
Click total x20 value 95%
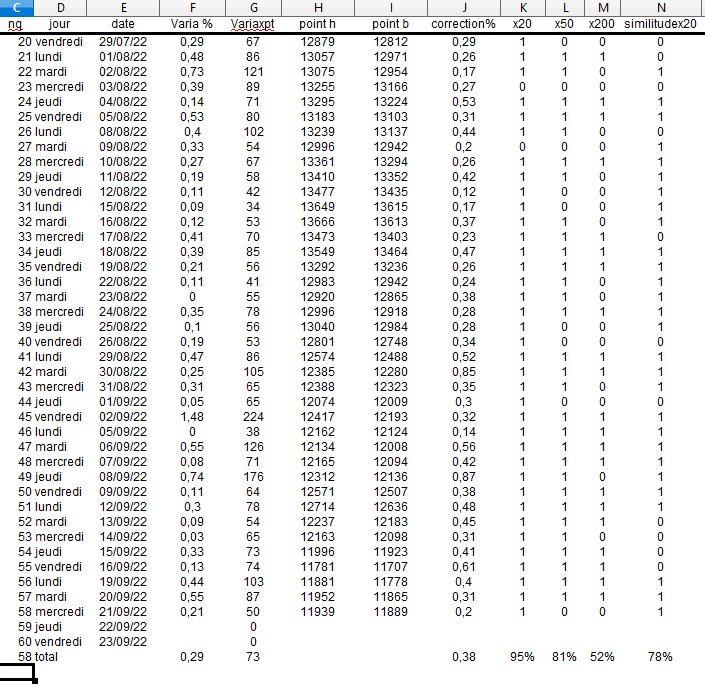pos(522,657)
